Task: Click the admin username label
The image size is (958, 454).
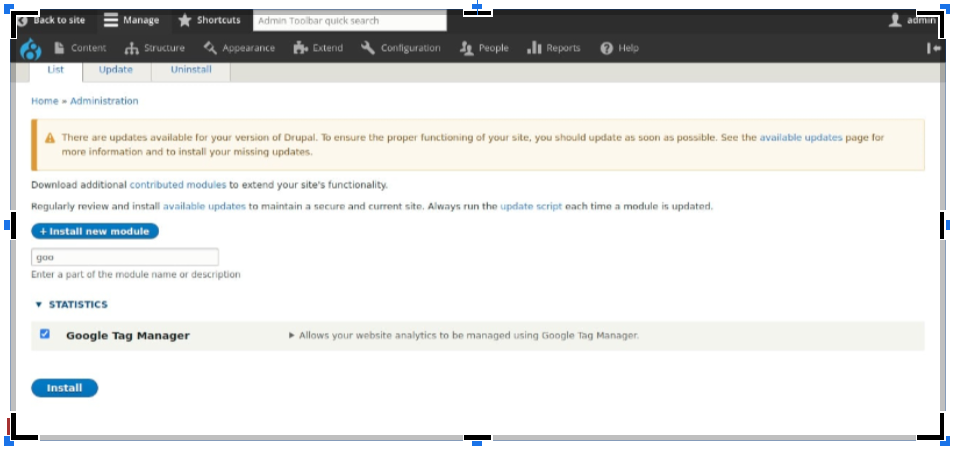Action: tap(921, 20)
